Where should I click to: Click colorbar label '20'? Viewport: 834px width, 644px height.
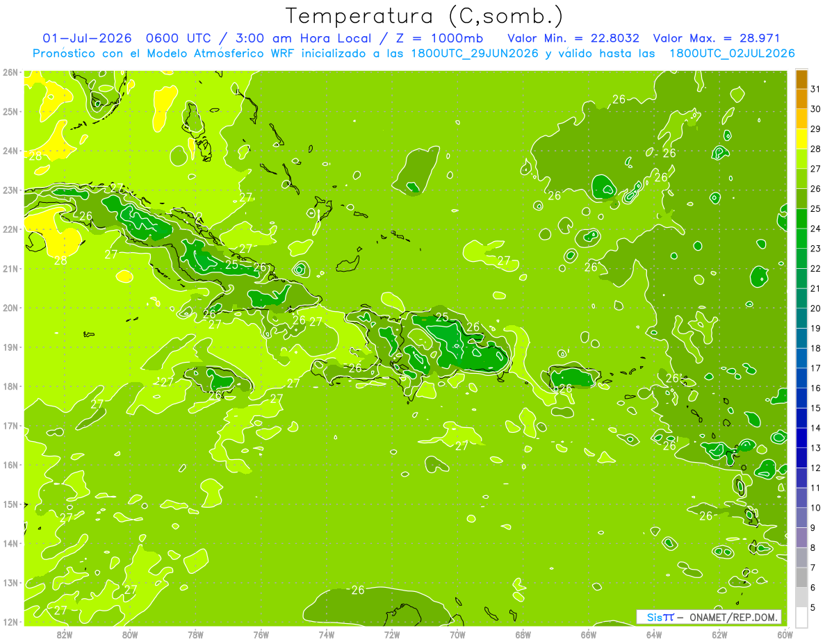tap(815, 308)
